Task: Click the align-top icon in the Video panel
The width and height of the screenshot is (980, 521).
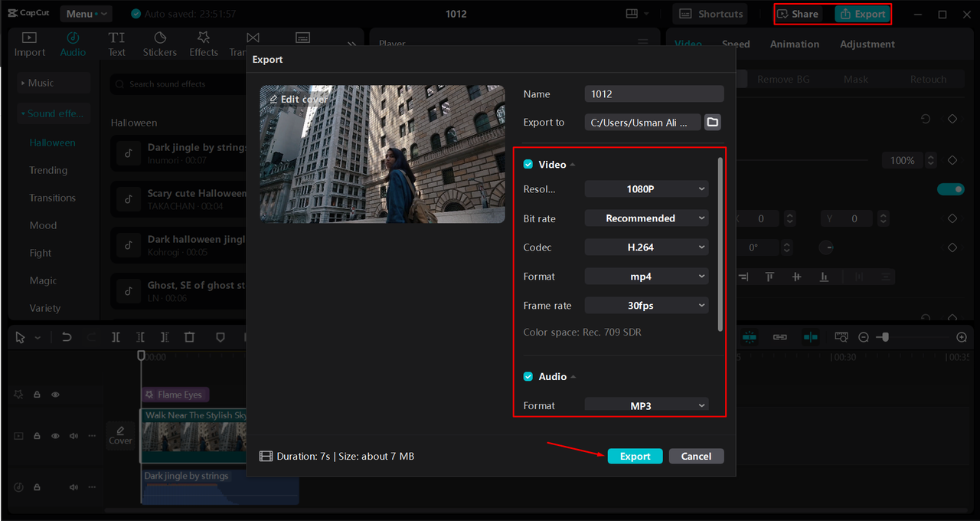Action: [769, 277]
